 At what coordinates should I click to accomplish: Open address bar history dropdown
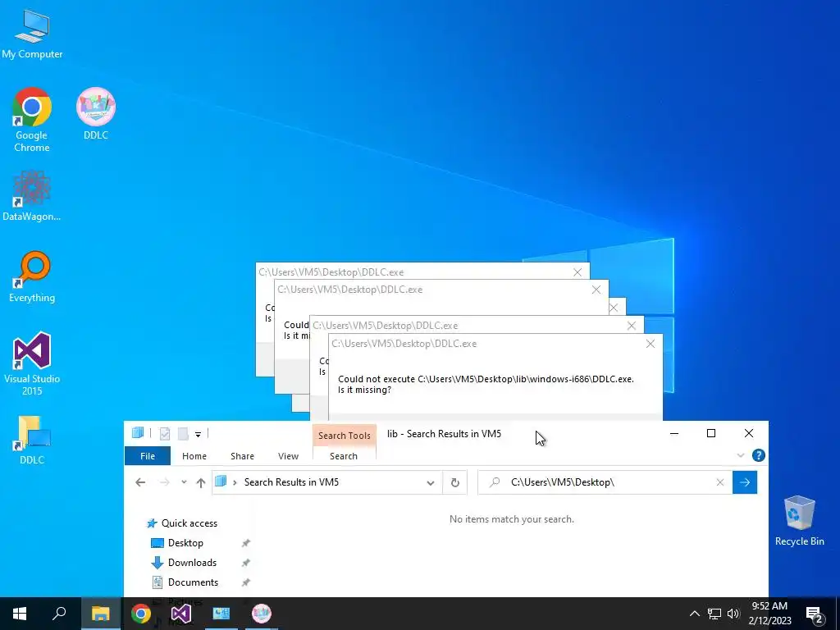tap(430, 482)
